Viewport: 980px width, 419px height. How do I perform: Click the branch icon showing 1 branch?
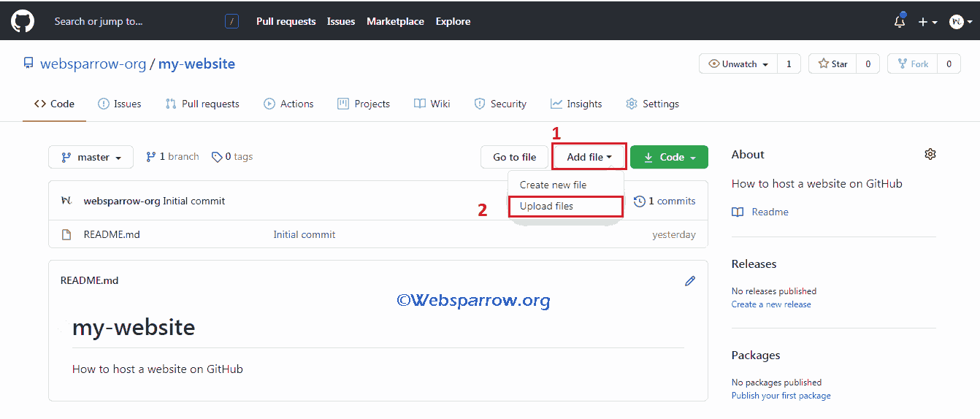[x=151, y=157]
